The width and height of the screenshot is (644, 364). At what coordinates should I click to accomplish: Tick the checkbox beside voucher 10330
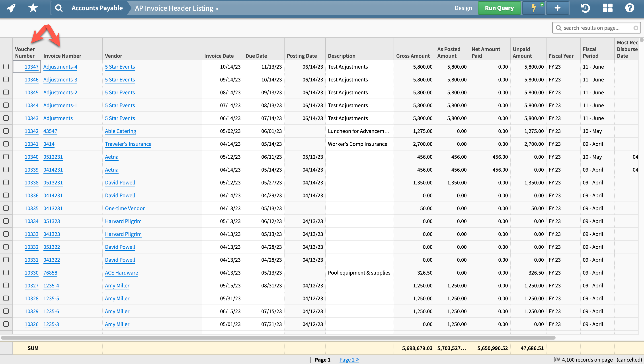6,273
